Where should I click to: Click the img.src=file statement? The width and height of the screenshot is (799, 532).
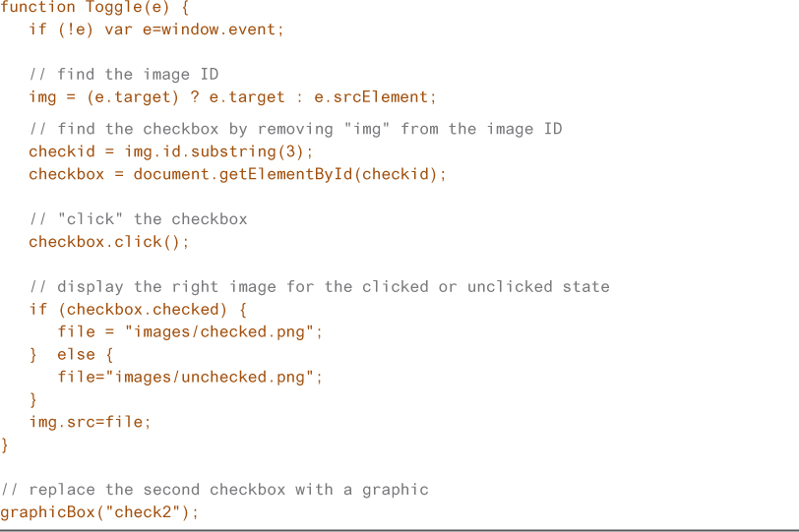[91, 423]
